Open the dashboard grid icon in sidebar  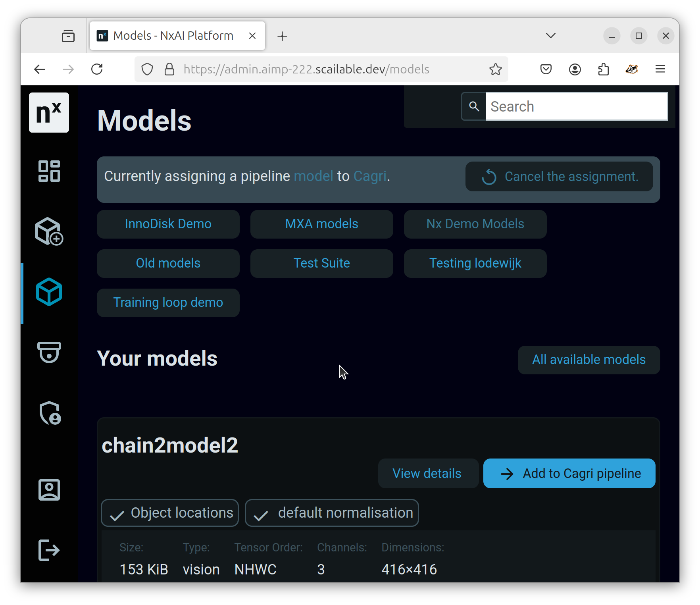click(49, 171)
